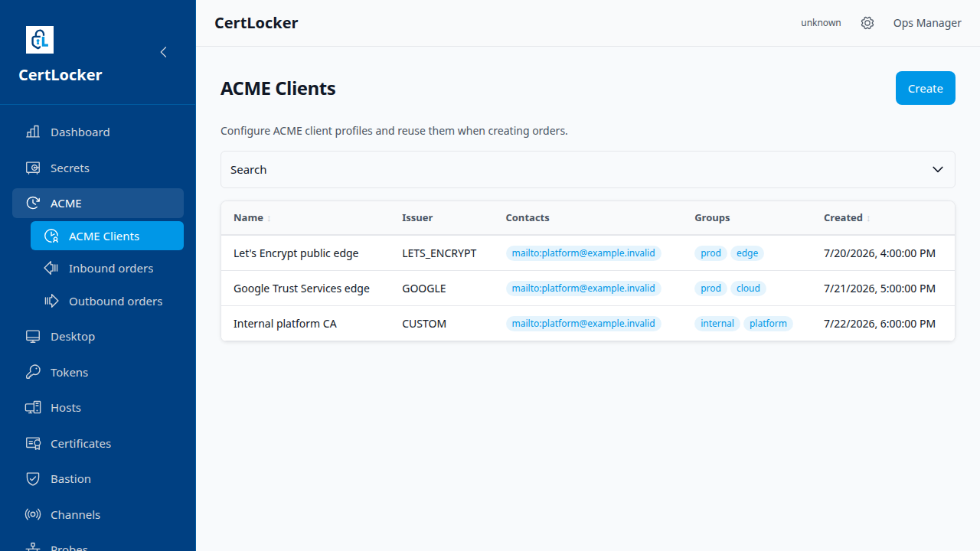The image size is (980, 551).
Task: Open the Tokens section
Action: (98, 372)
